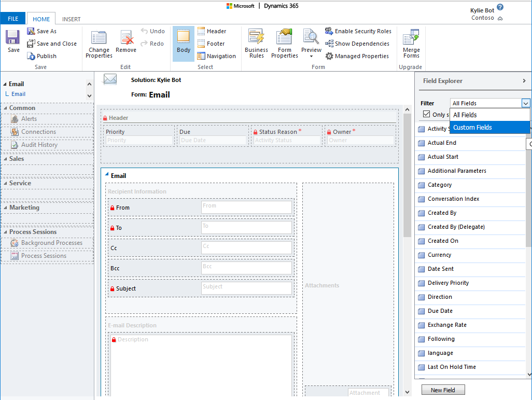Open Change Properties
The width and height of the screenshot is (532, 400).
99,44
